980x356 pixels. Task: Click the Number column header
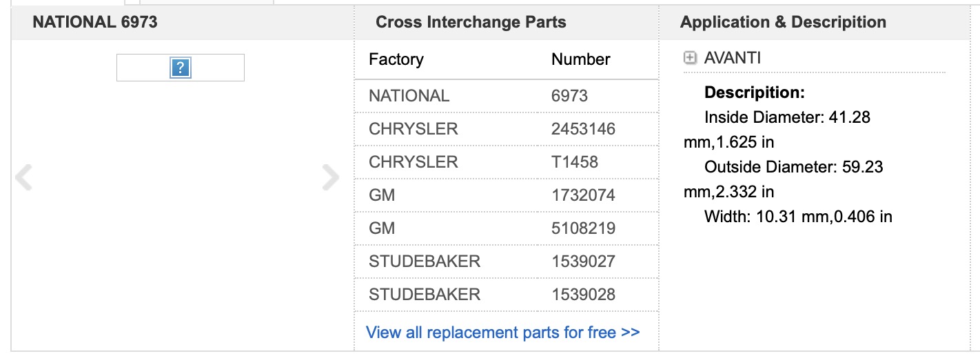580,59
